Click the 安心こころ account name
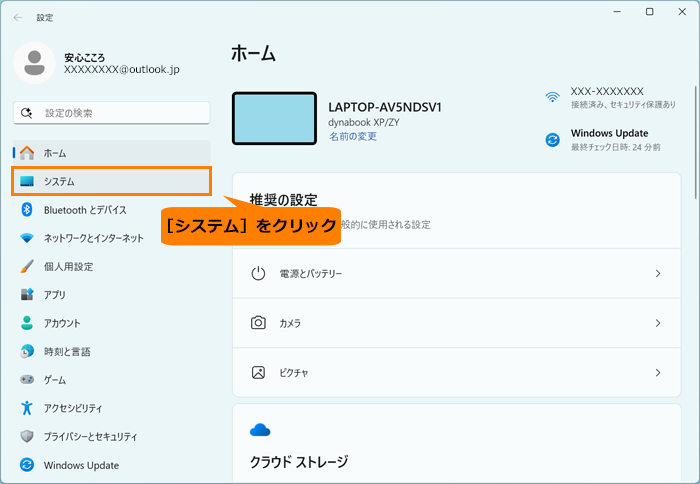 click(84, 58)
